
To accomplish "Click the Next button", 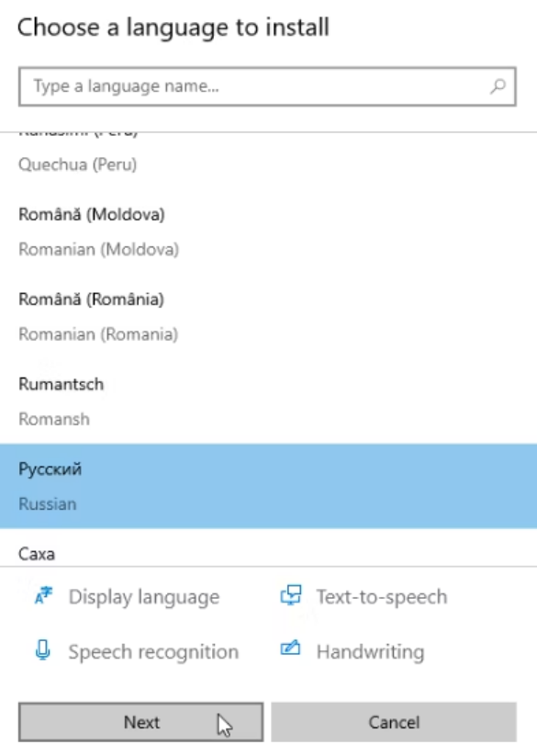I will coord(141,722).
